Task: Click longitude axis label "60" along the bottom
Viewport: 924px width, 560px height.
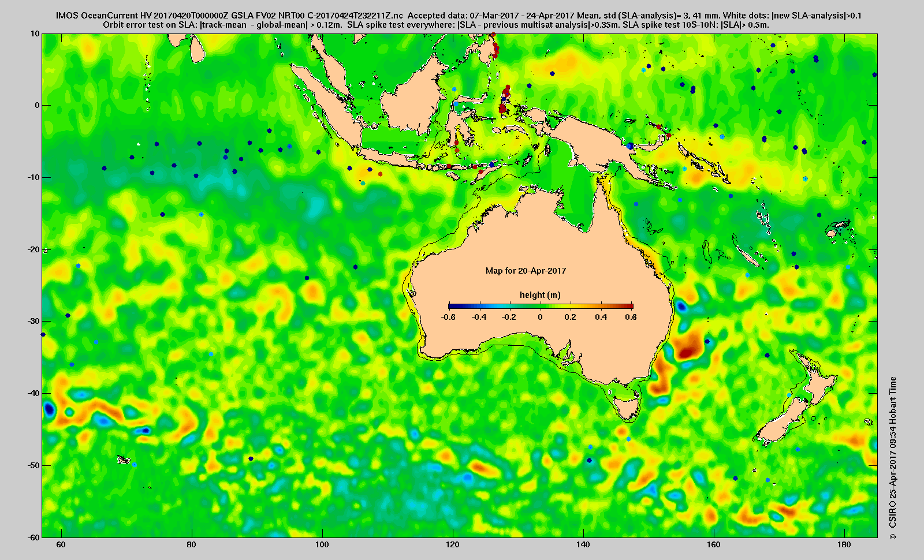Action: click(61, 544)
